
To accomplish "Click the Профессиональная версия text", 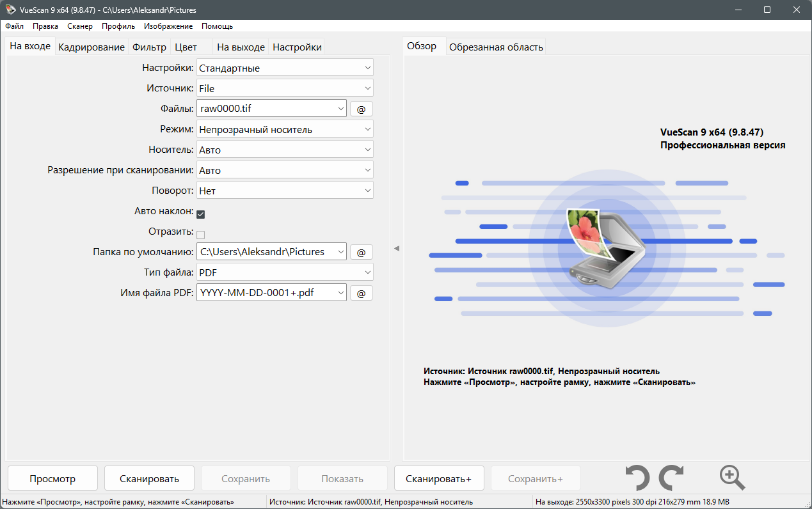I will pos(722,145).
